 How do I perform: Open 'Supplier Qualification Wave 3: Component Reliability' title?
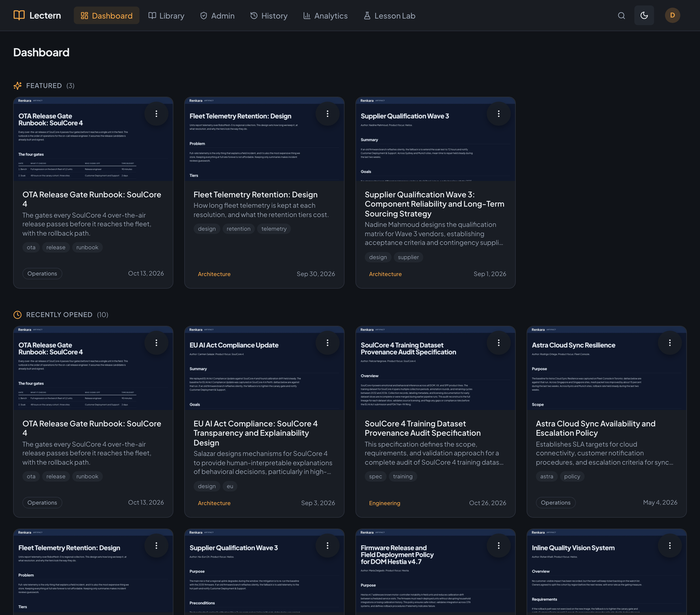[435, 204]
